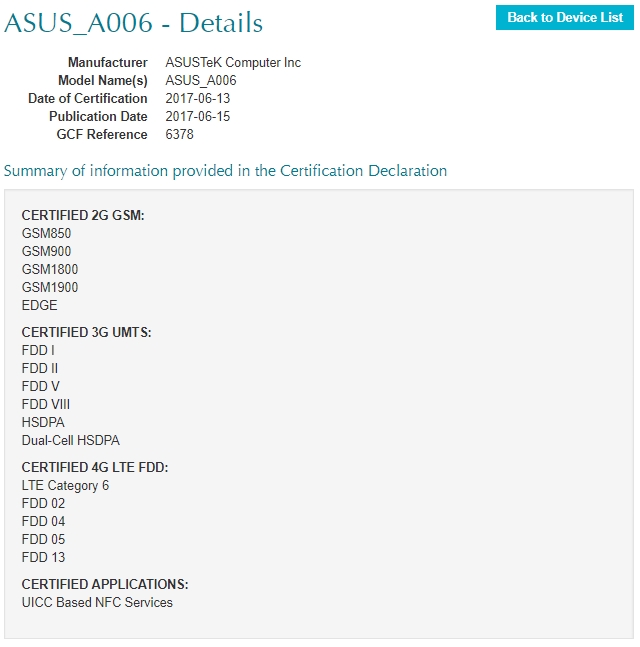Select the Model Name(s) label
Screen dimensions: 640x647
(103, 80)
